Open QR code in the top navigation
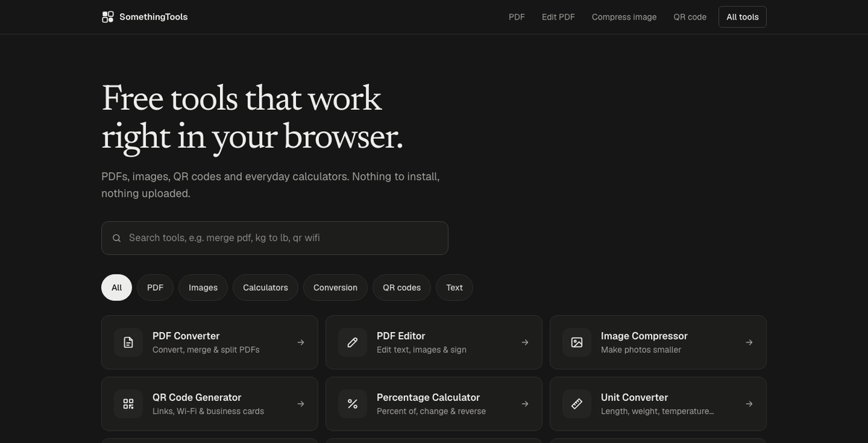This screenshot has width=868, height=443. [x=690, y=17]
